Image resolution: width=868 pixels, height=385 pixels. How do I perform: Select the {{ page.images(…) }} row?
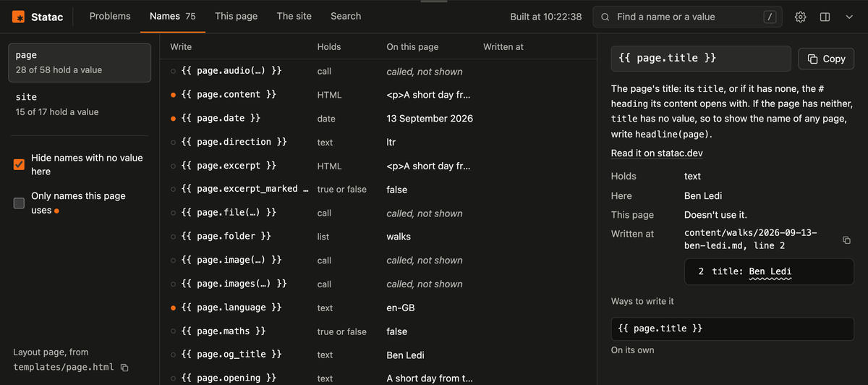(x=378, y=284)
